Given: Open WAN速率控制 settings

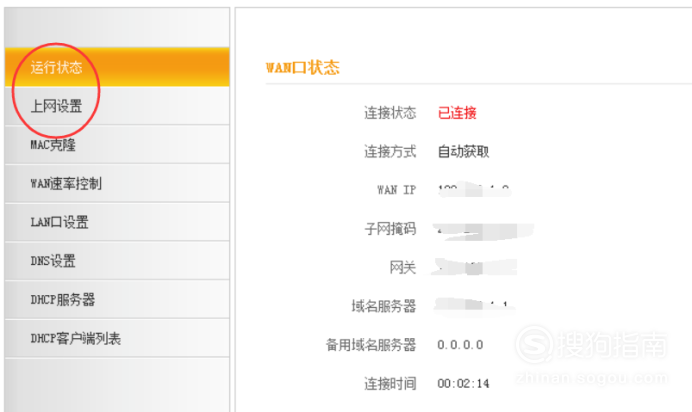Looking at the screenshot, I should 66,184.
